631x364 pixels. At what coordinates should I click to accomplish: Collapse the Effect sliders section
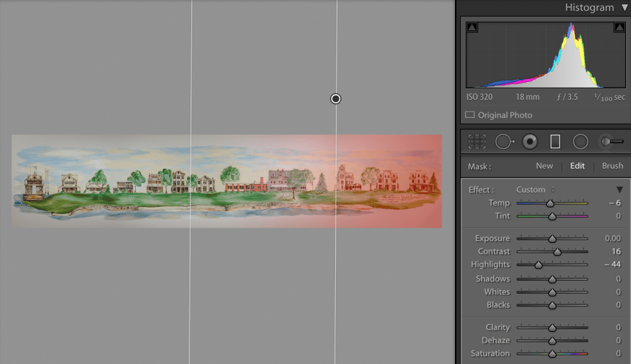click(620, 189)
